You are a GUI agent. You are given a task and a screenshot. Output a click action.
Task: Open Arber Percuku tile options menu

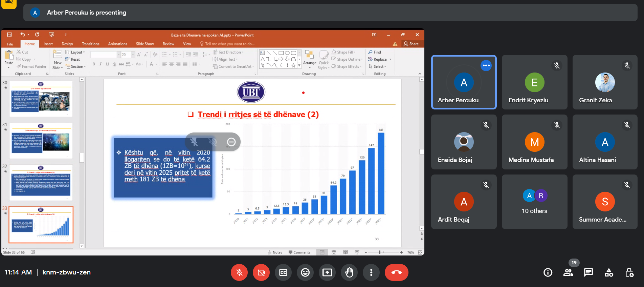click(486, 65)
